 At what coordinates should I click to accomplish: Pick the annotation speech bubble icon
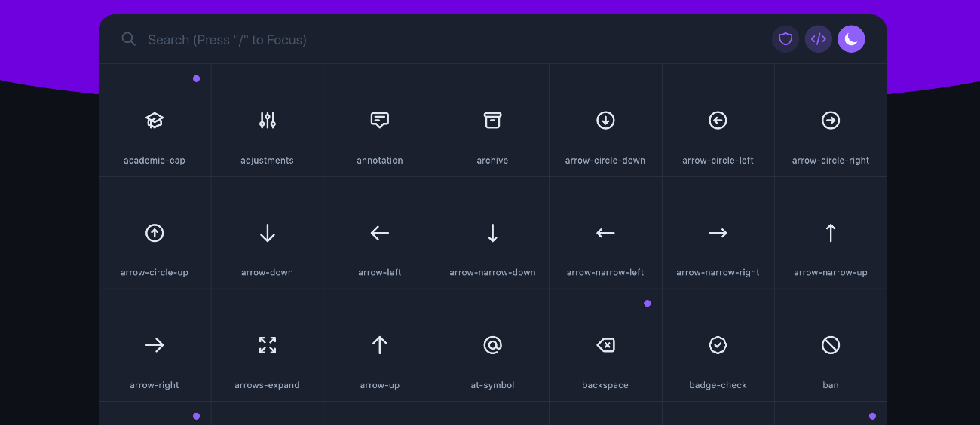click(x=380, y=121)
